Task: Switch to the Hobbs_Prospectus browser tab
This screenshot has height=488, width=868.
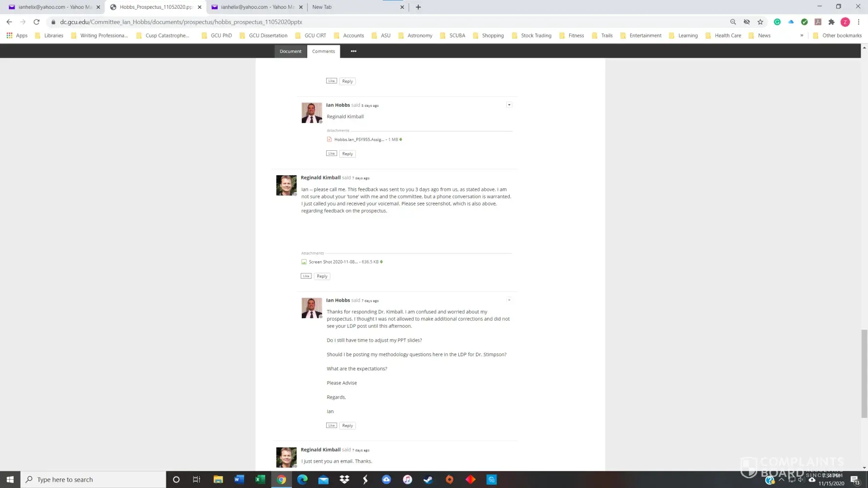Action: [x=156, y=7]
